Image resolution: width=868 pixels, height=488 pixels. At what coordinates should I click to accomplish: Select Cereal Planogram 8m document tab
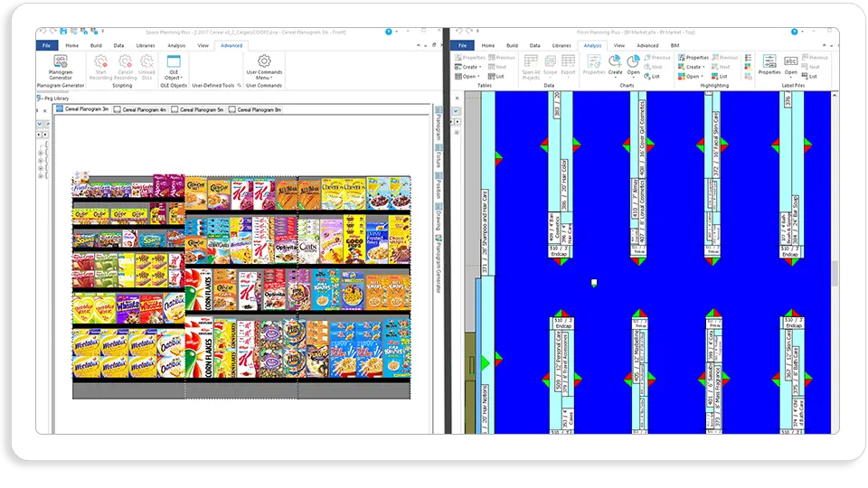(x=255, y=109)
